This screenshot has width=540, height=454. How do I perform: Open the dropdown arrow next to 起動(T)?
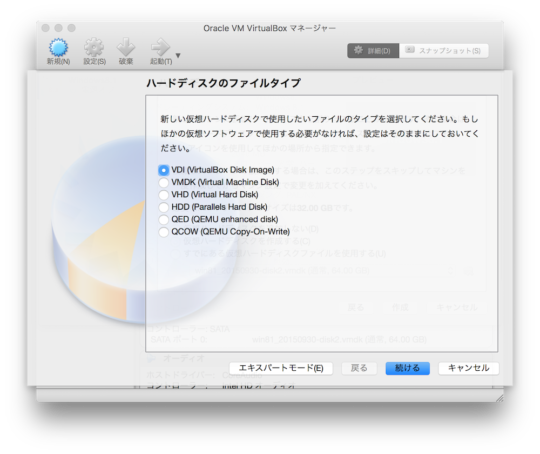coord(178,55)
